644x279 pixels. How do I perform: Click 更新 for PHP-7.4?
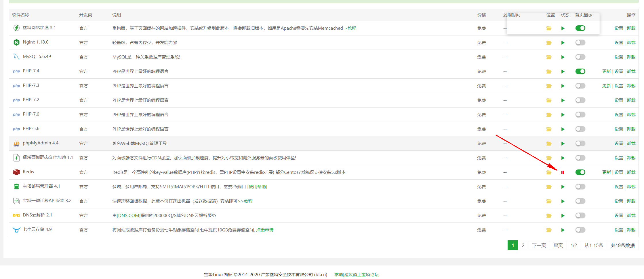[x=606, y=71]
